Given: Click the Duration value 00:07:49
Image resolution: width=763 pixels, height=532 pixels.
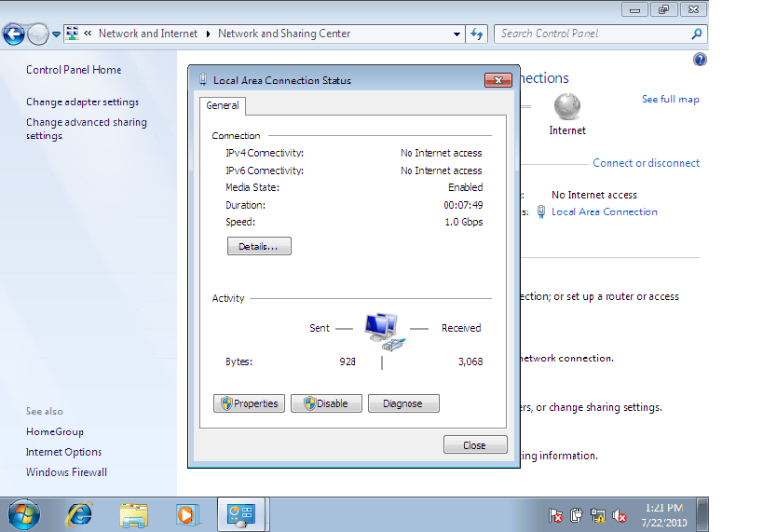Looking at the screenshot, I should 463,205.
